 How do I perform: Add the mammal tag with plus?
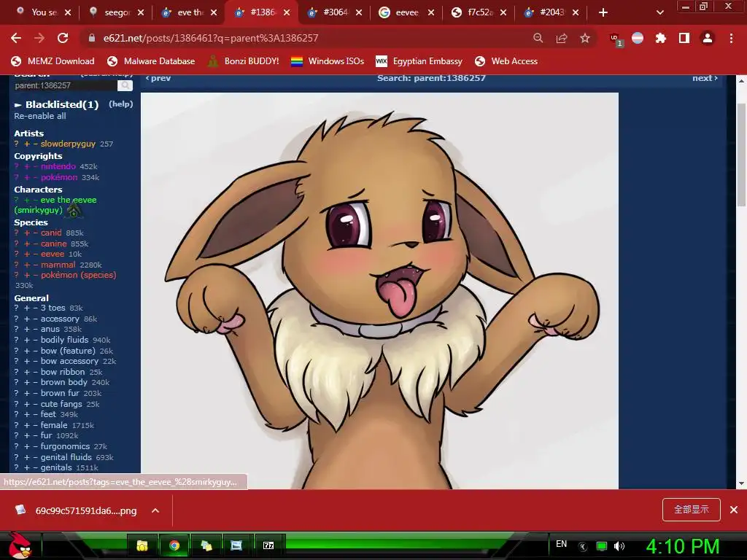(27, 265)
